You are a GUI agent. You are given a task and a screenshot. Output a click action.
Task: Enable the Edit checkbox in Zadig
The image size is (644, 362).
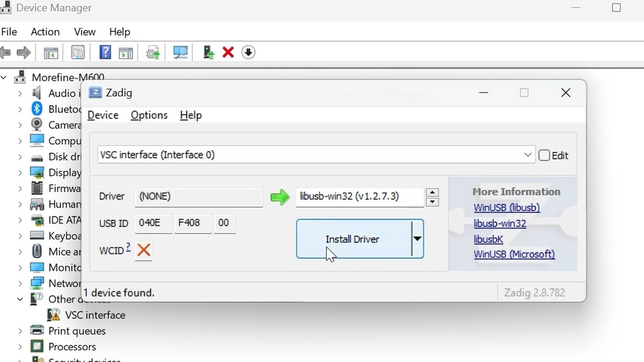544,156
